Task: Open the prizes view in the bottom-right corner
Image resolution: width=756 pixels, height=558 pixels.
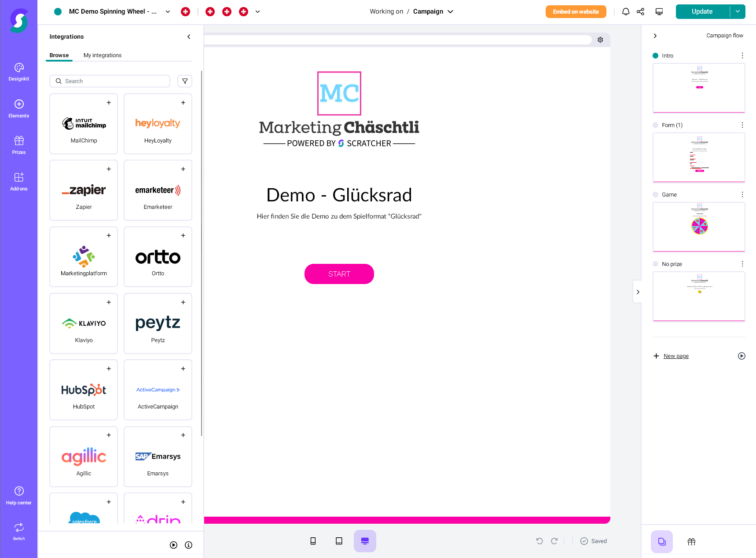Action: pos(691,541)
